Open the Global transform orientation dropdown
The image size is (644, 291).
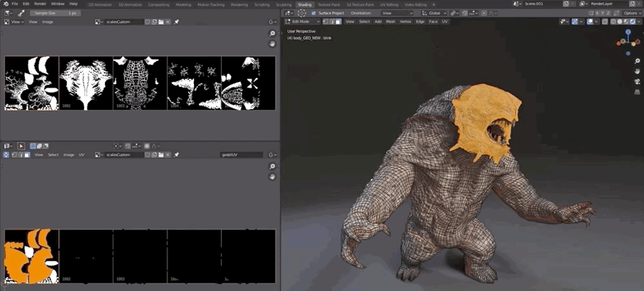coord(434,13)
